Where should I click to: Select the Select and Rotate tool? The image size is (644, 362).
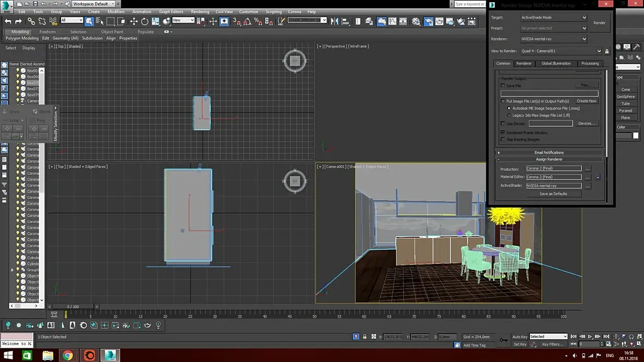pos(145,21)
